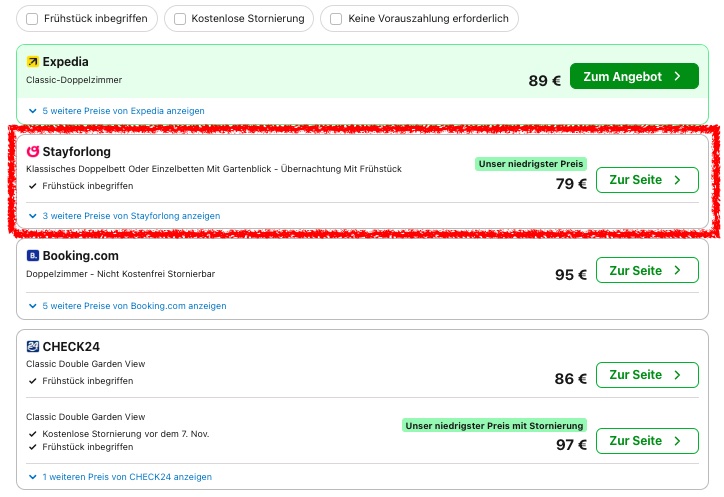Click the Stayforlong provider name
The image size is (724, 497).
click(77, 152)
